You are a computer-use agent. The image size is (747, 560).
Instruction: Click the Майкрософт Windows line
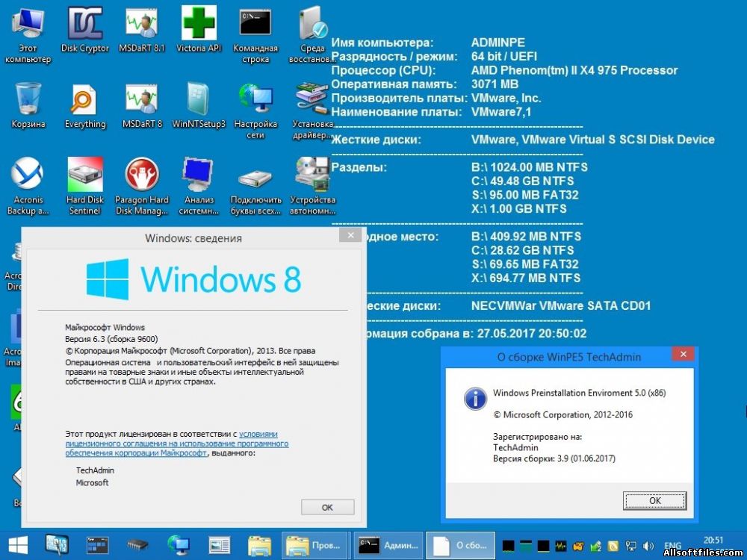click(x=105, y=327)
